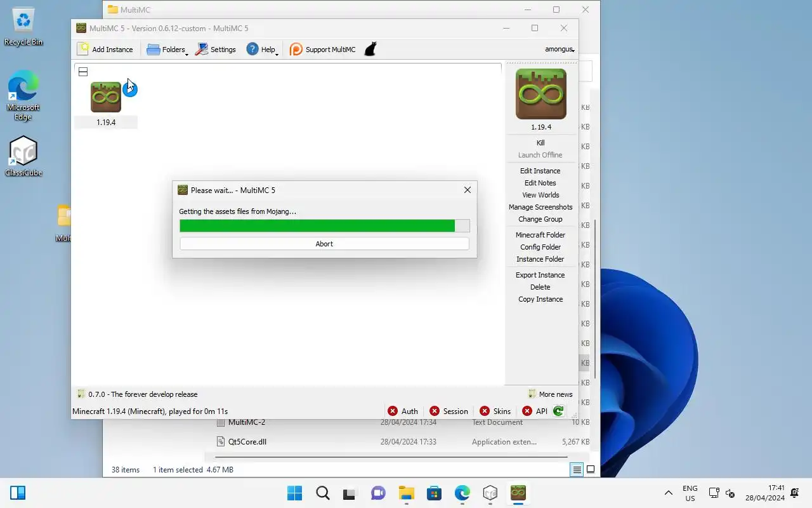Click Edit Instance in the sidebar
The height and width of the screenshot is (508, 812).
coord(540,171)
